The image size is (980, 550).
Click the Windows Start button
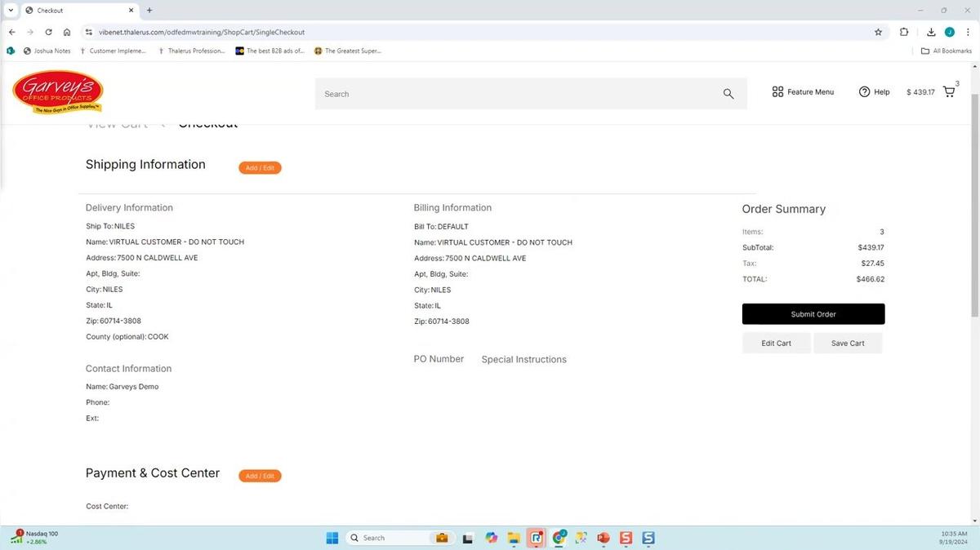point(332,538)
